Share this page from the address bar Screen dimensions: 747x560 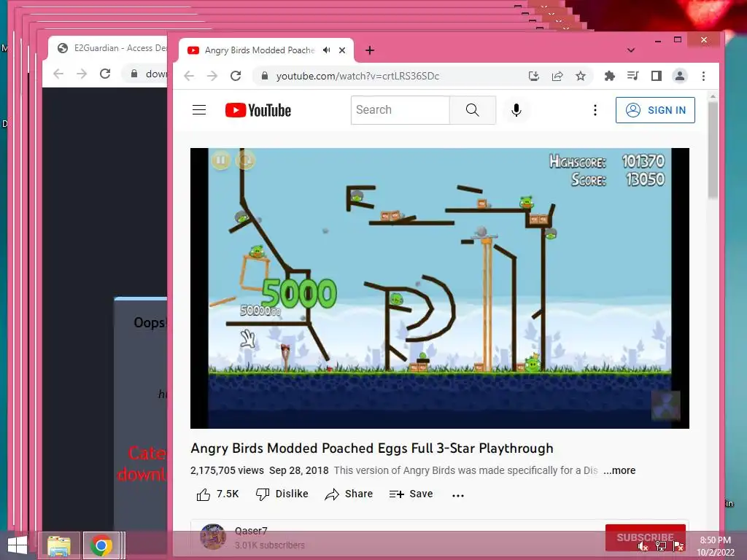pyautogui.click(x=557, y=76)
